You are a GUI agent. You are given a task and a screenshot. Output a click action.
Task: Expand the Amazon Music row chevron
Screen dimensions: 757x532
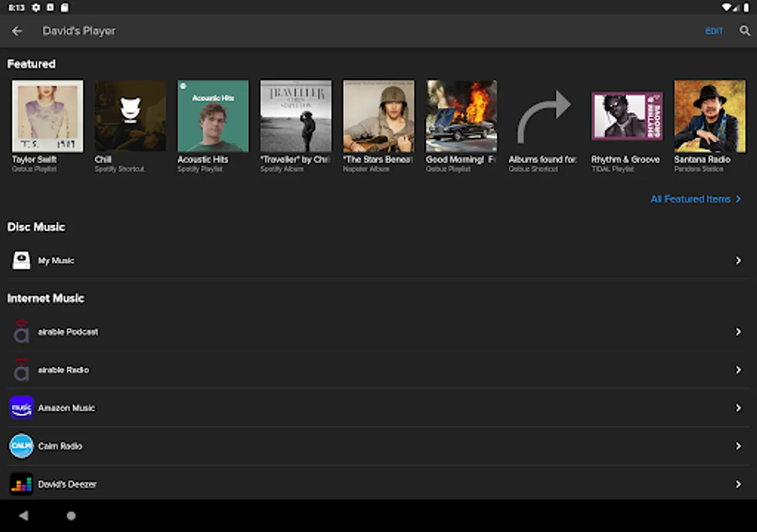coord(738,408)
